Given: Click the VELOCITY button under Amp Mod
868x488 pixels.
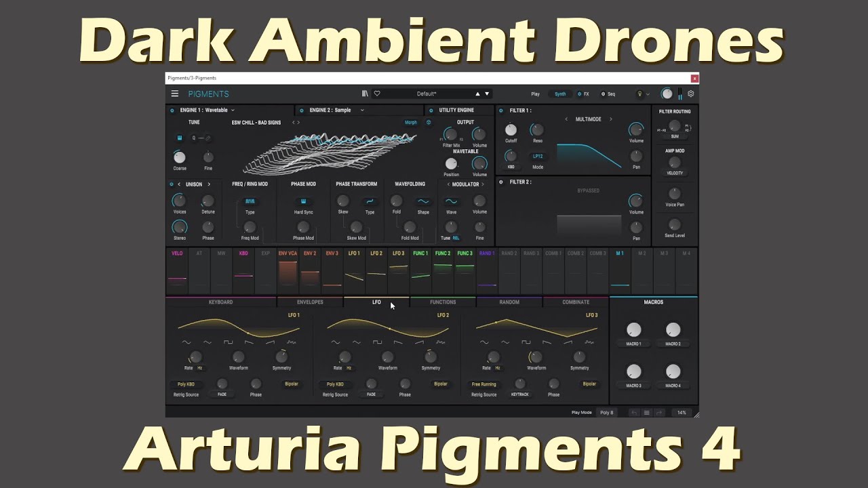Looking at the screenshot, I should coord(675,173).
